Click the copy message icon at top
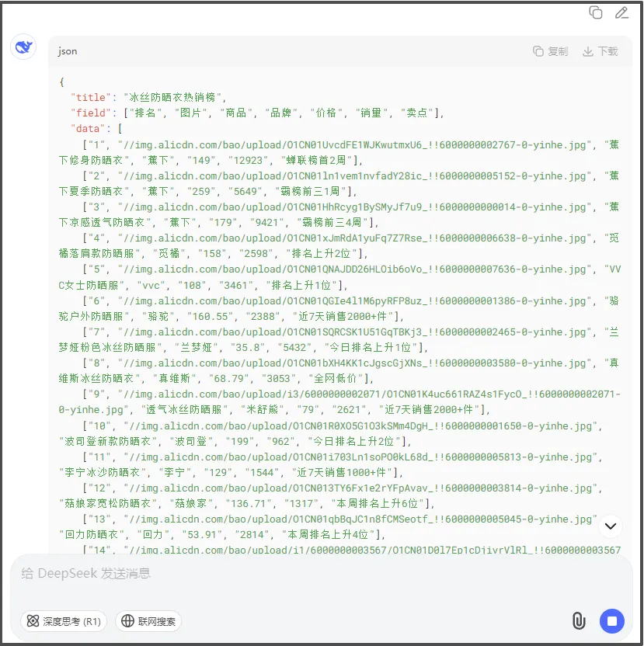The width and height of the screenshot is (644, 646). coord(595,12)
